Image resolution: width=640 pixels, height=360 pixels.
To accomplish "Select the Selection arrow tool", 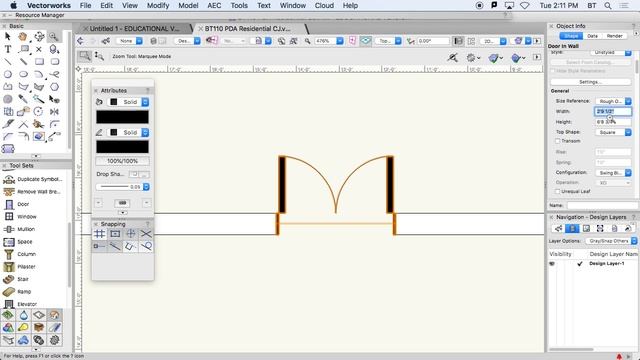I will (8, 36).
